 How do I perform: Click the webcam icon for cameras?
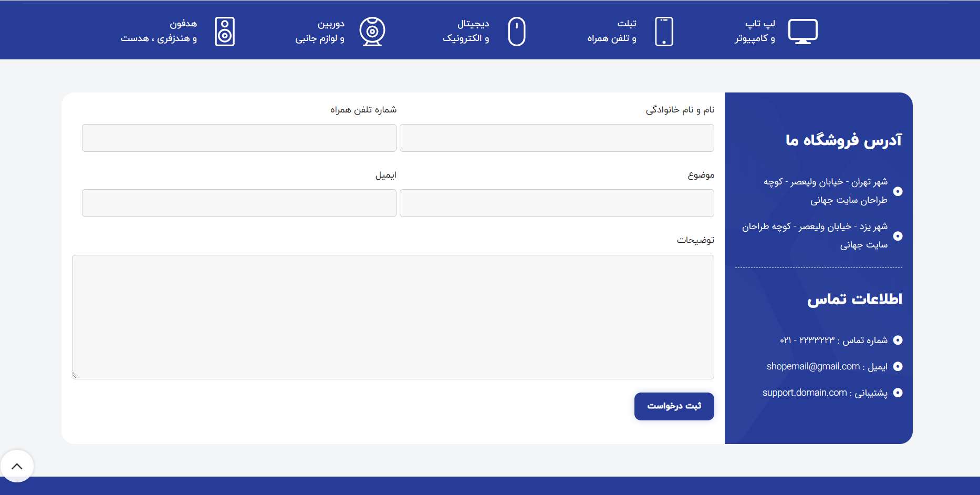tap(372, 32)
